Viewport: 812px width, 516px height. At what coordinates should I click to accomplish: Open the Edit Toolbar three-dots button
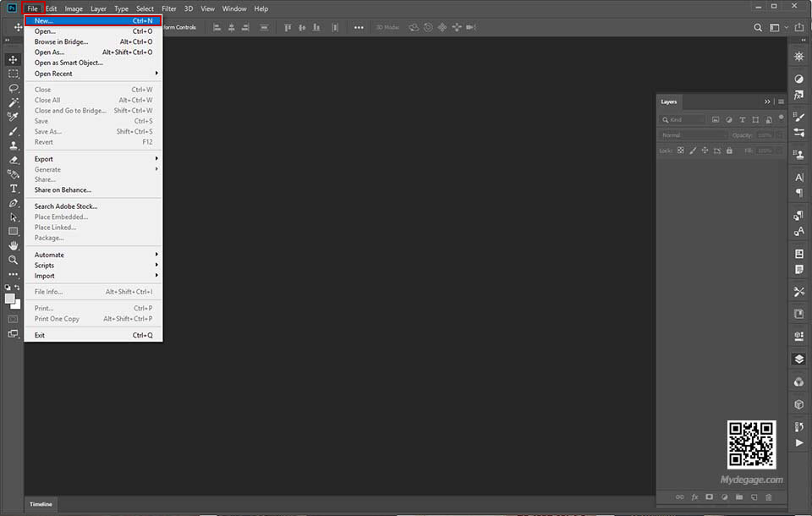13,274
